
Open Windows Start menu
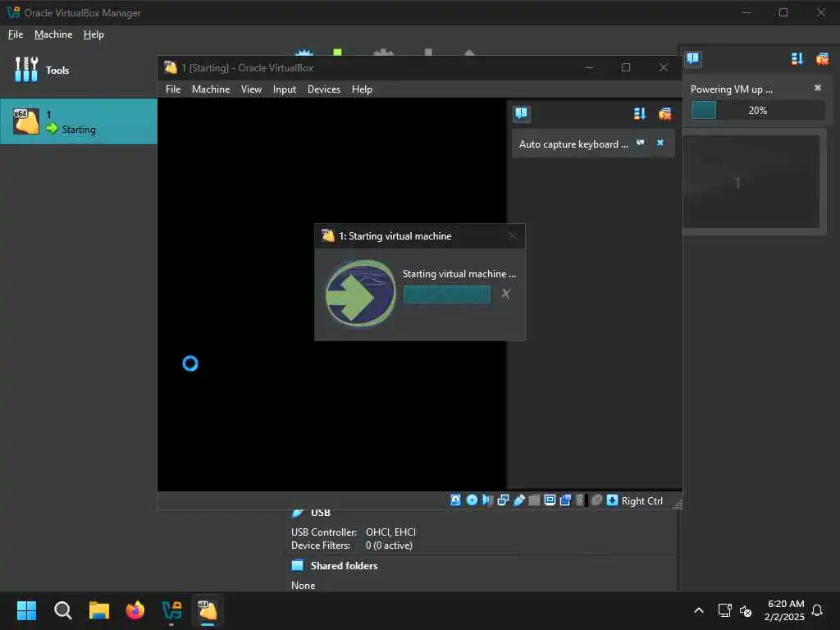coord(26,610)
